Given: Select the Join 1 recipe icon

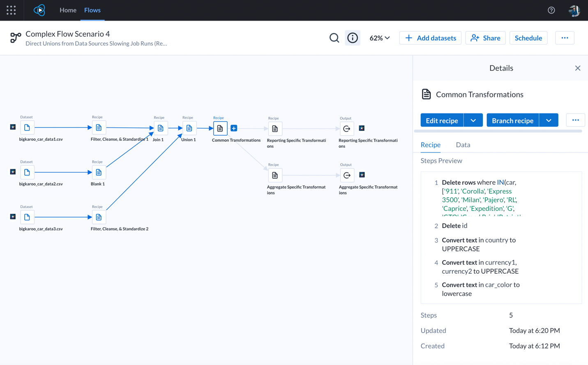Looking at the screenshot, I should click(160, 128).
